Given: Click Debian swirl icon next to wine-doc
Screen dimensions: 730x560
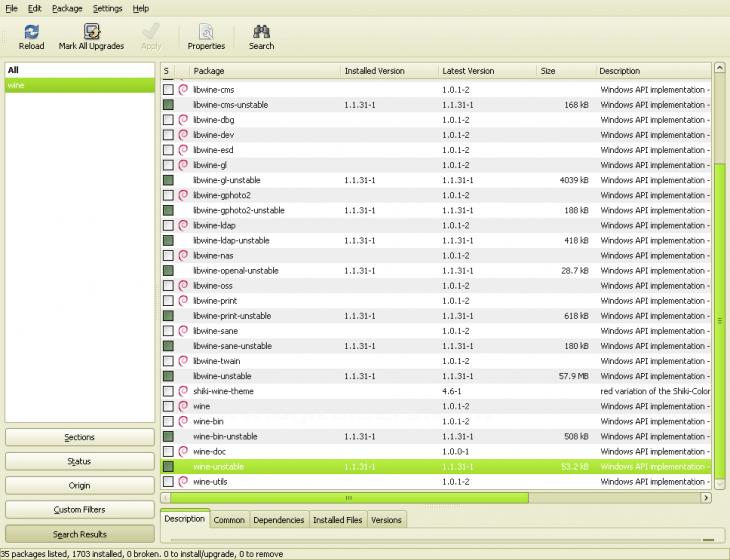Looking at the screenshot, I should pyautogui.click(x=183, y=452).
